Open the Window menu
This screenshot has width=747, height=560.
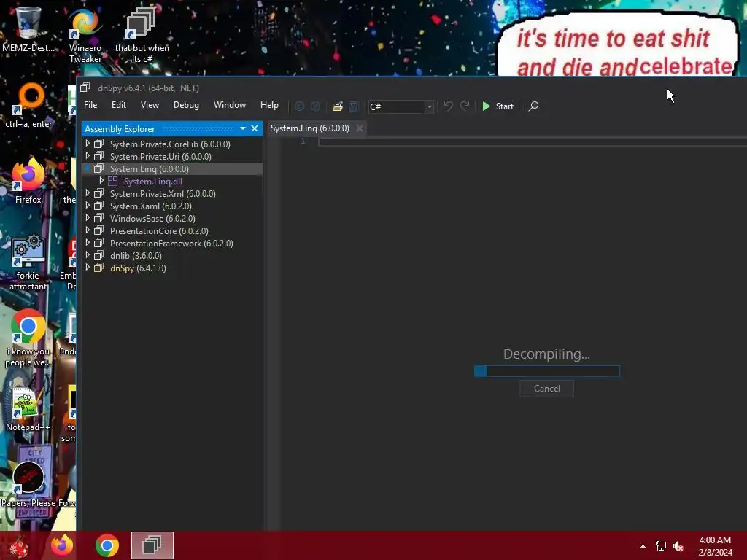tap(230, 105)
